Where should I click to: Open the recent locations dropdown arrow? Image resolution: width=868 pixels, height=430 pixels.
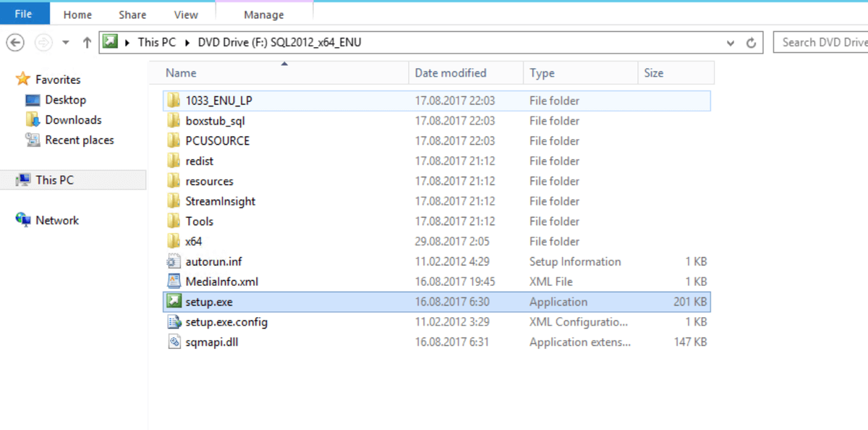point(66,43)
